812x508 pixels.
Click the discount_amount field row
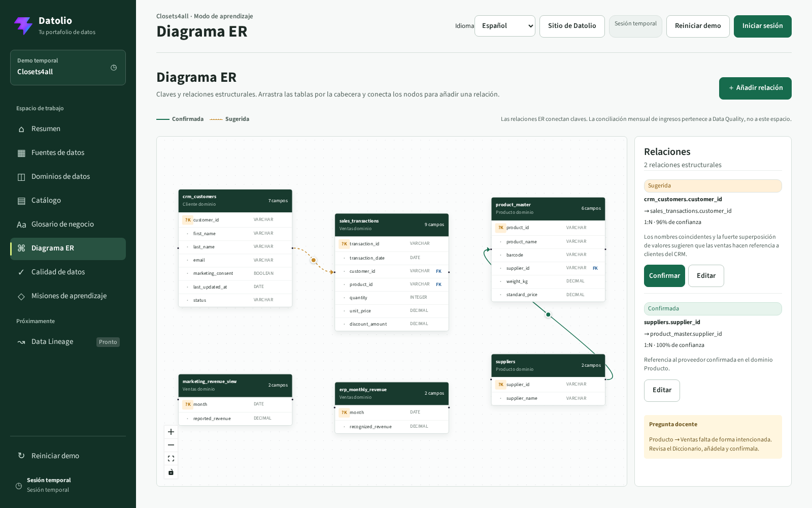[391, 324]
